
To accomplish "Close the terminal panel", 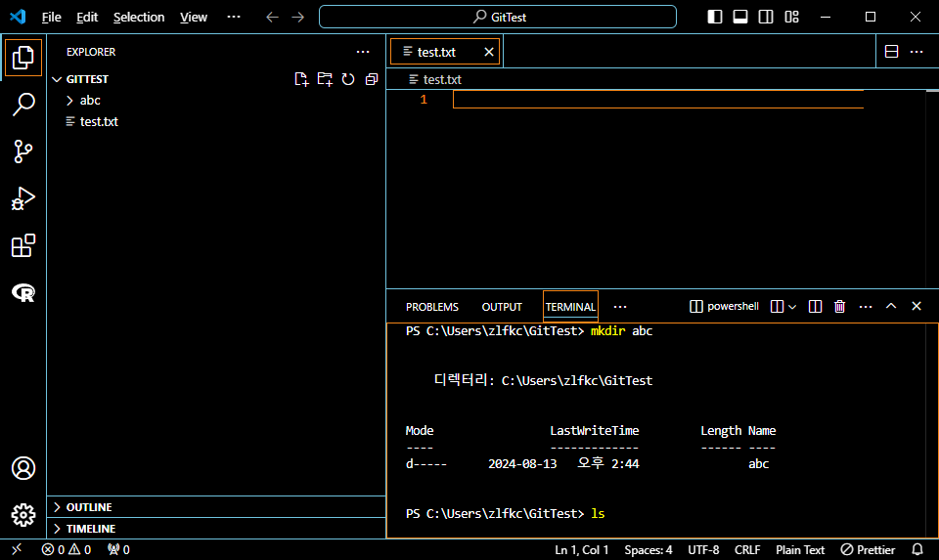I will pos(917,306).
